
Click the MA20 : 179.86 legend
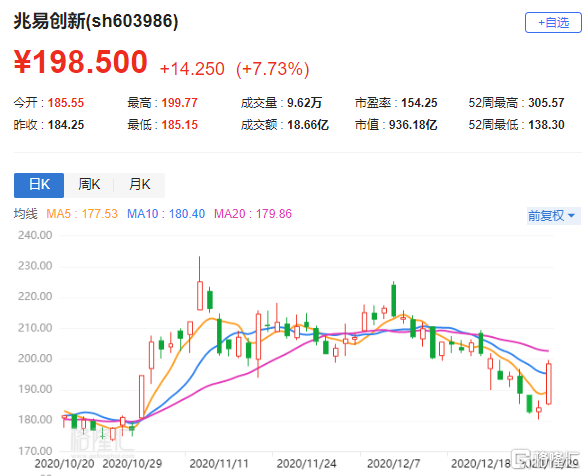point(253,214)
